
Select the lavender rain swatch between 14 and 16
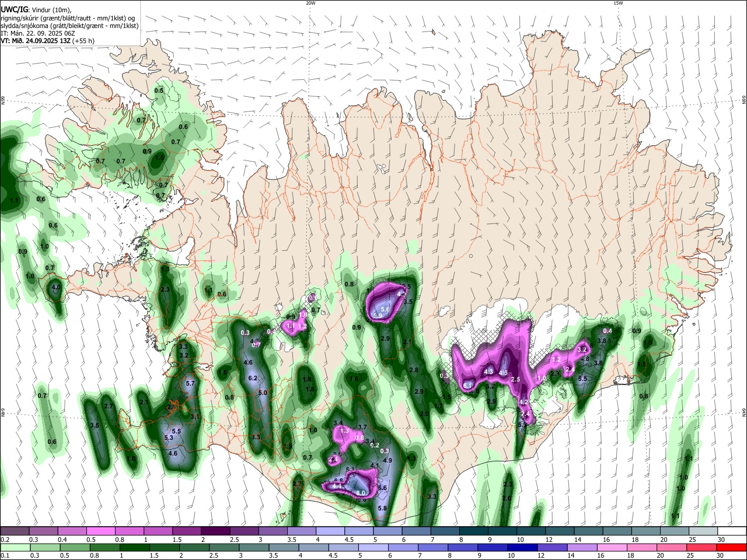pyautogui.click(x=581, y=547)
